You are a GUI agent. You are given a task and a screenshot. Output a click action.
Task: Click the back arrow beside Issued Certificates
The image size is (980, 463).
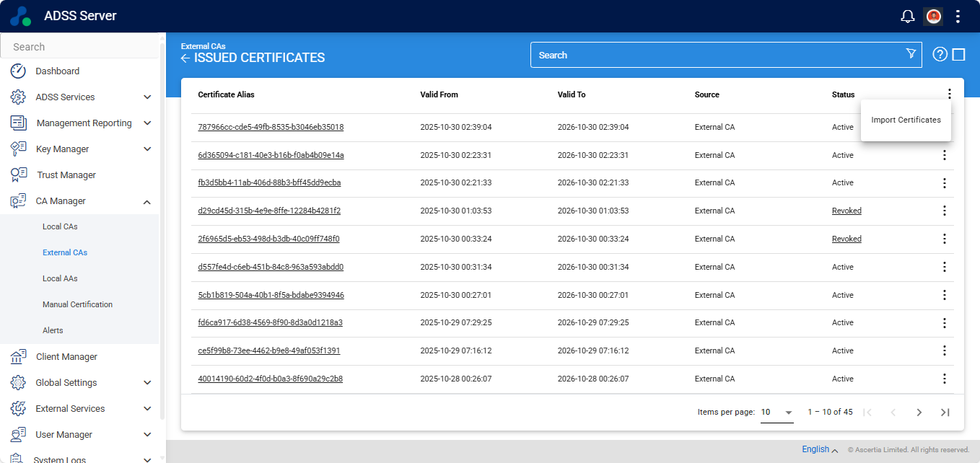click(185, 58)
